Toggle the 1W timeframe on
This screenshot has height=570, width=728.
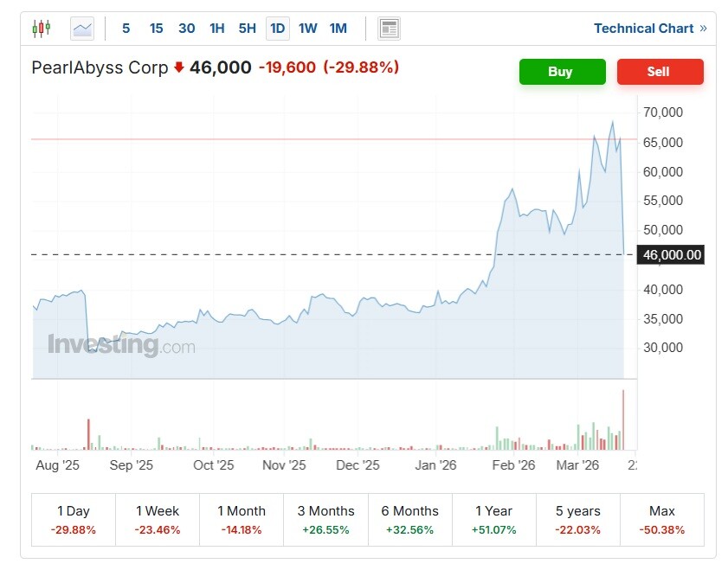pos(307,28)
